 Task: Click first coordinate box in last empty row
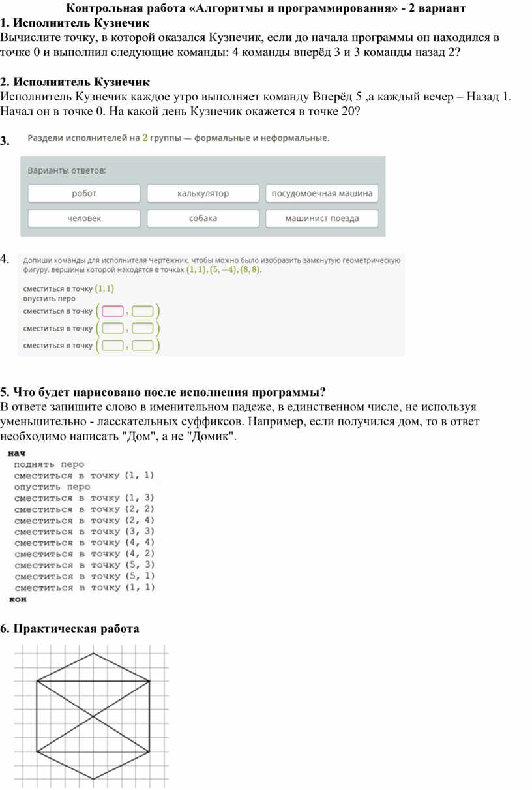(x=112, y=346)
